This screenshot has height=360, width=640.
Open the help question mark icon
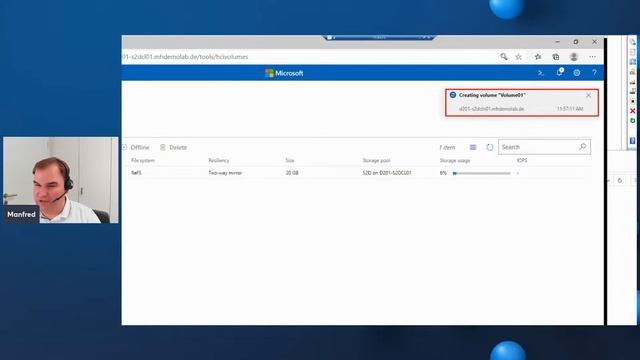594,73
